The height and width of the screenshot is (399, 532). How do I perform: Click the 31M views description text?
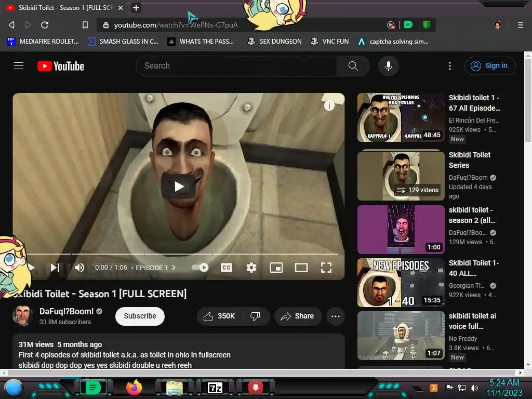click(36, 344)
